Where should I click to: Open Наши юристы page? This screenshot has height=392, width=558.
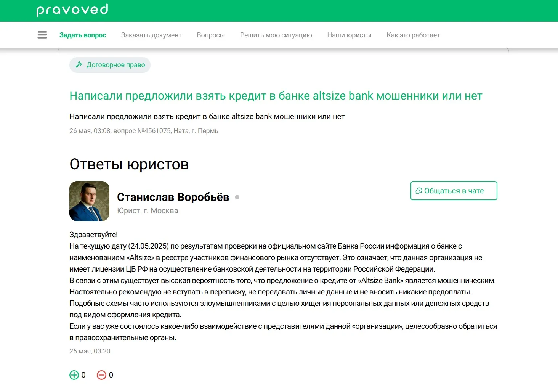(349, 35)
